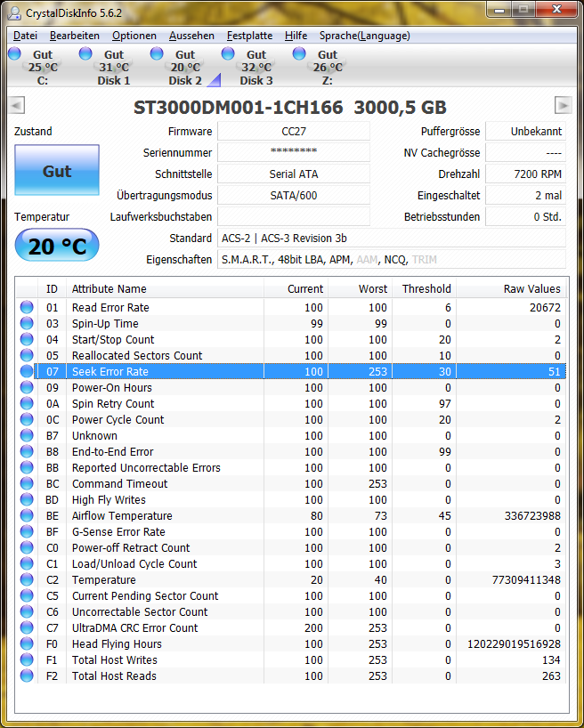584x728 pixels.
Task: Click the Firmware field CC27
Action: pyautogui.click(x=294, y=132)
